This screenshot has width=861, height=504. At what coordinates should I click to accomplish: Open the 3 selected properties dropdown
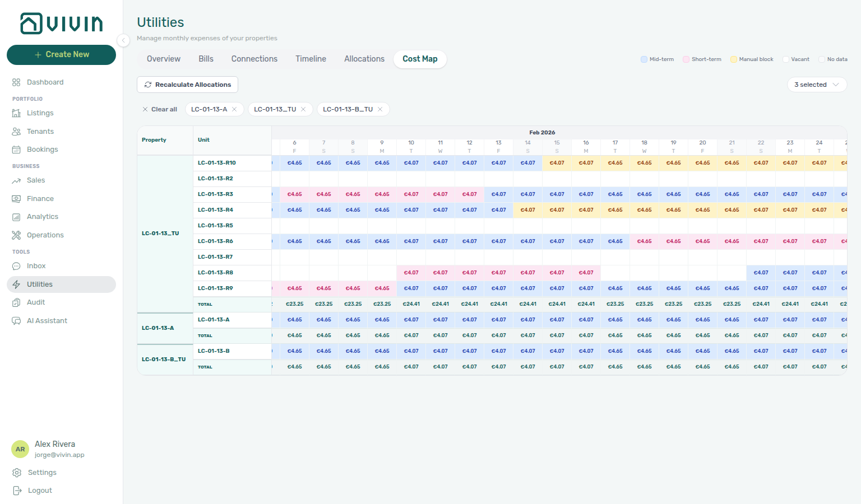pos(817,85)
